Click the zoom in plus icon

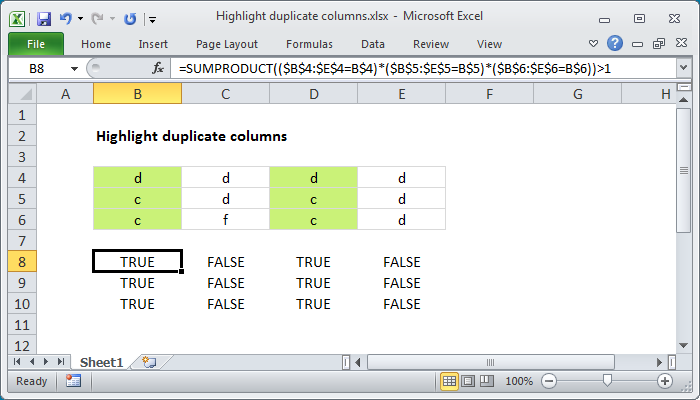tap(664, 381)
